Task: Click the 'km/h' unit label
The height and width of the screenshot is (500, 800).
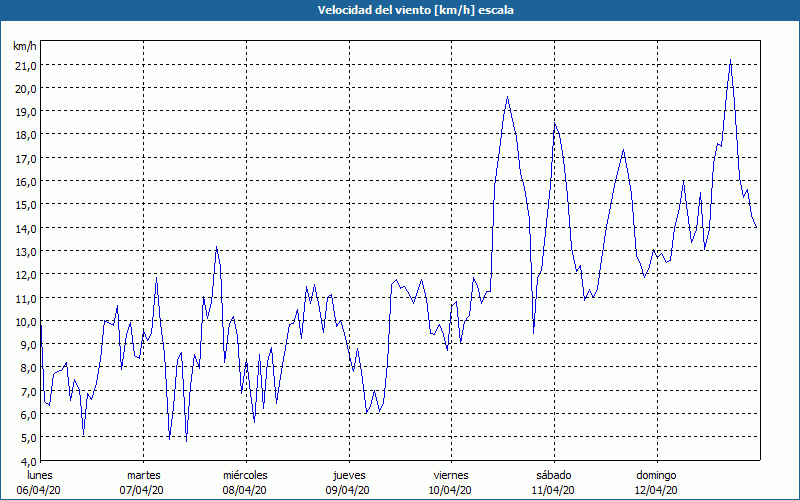Action: tap(25, 46)
